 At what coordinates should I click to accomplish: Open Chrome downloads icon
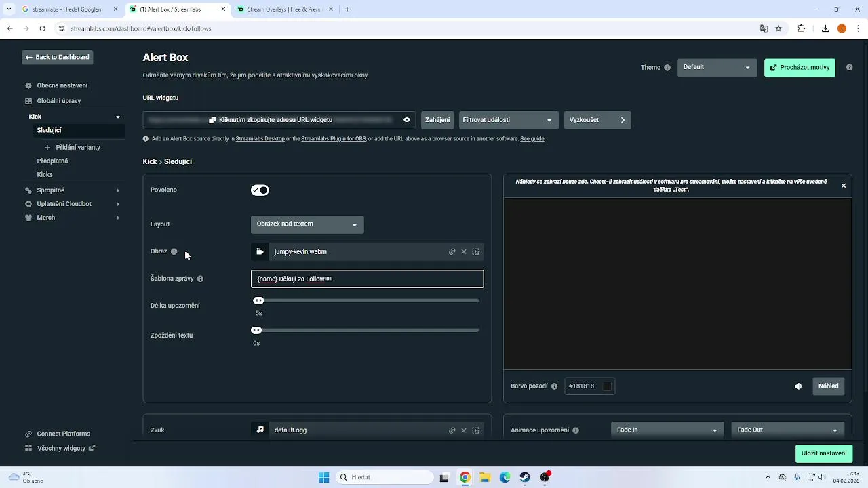[825, 28]
